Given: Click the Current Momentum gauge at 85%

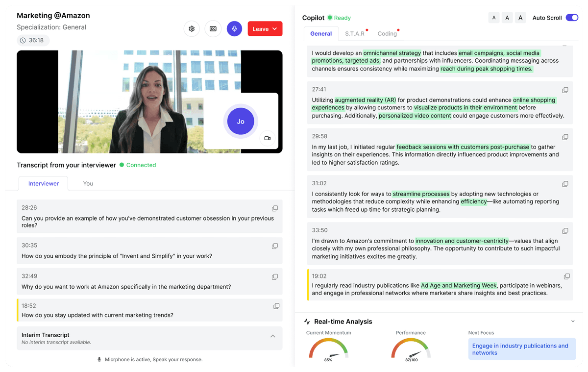Looking at the screenshot, I should [x=328, y=350].
